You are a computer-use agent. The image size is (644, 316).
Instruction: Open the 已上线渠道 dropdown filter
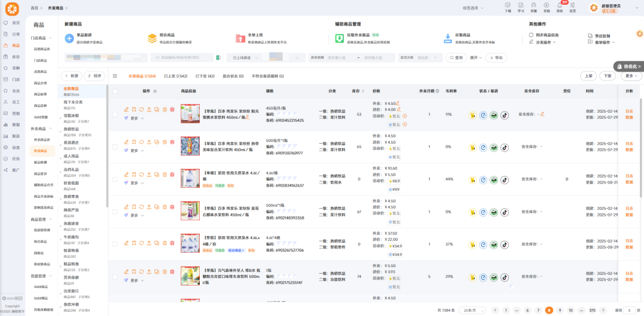pos(245,58)
